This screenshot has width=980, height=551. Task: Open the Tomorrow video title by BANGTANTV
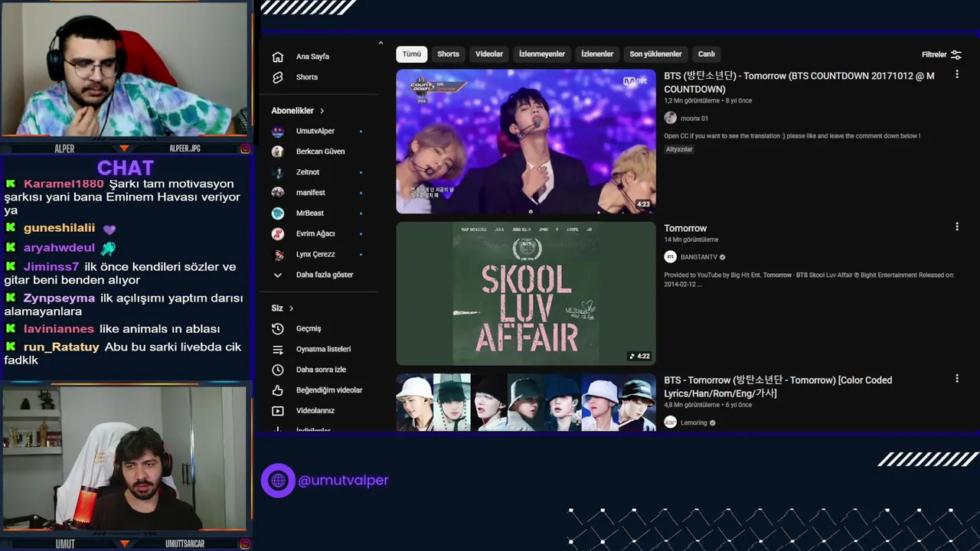tap(685, 228)
